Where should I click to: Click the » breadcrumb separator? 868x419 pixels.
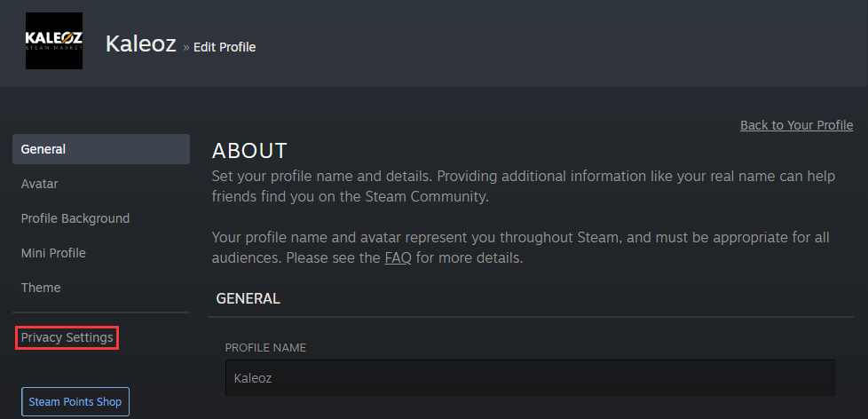coord(186,48)
